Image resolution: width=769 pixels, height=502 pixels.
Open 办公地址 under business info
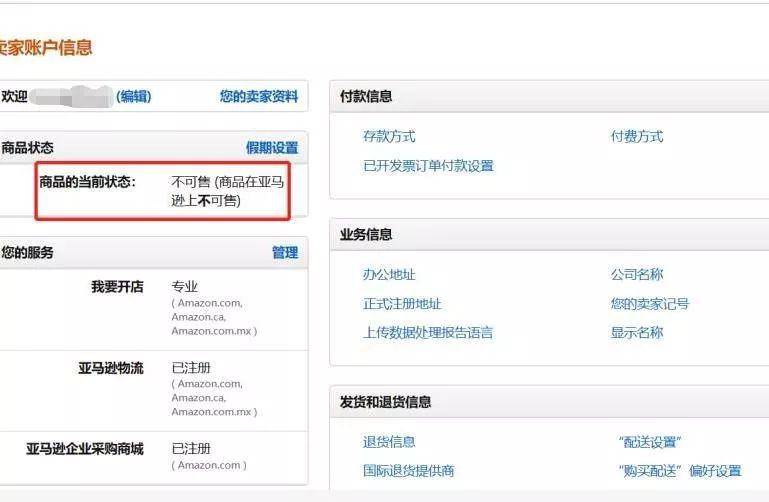tap(389, 275)
